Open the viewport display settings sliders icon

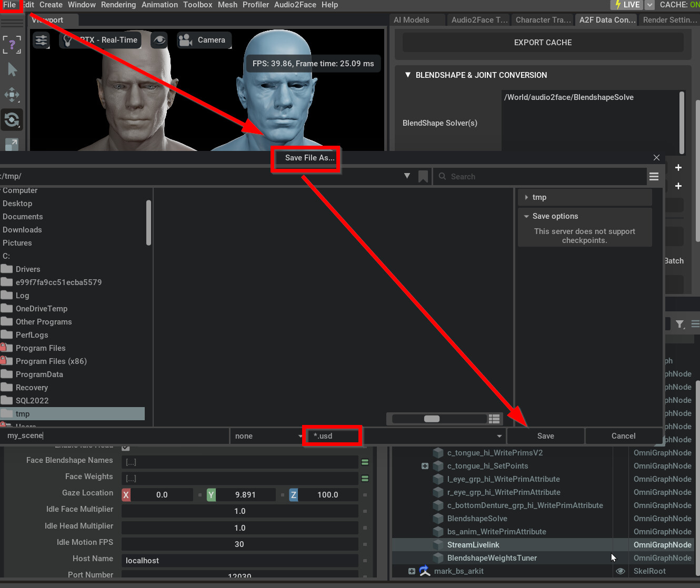tap(41, 39)
